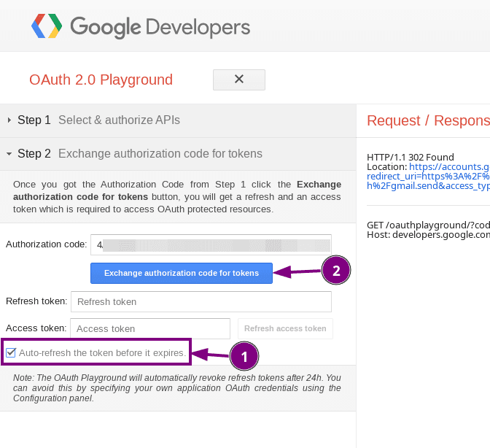Screen dimensions: 490x448
Task: Focus the Authorization code input field
Action: click(x=211, y=244)
